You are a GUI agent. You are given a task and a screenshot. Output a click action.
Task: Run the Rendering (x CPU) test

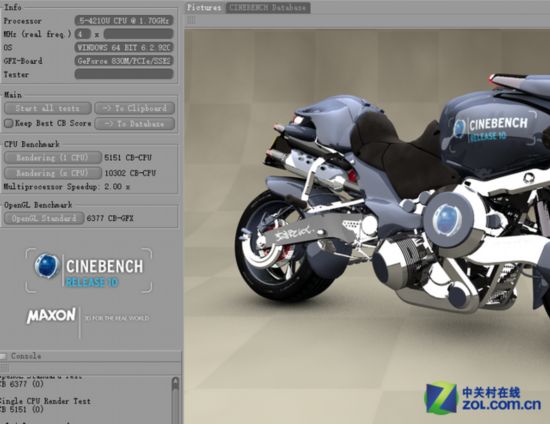pyautogui.click(x=52, y=173)
